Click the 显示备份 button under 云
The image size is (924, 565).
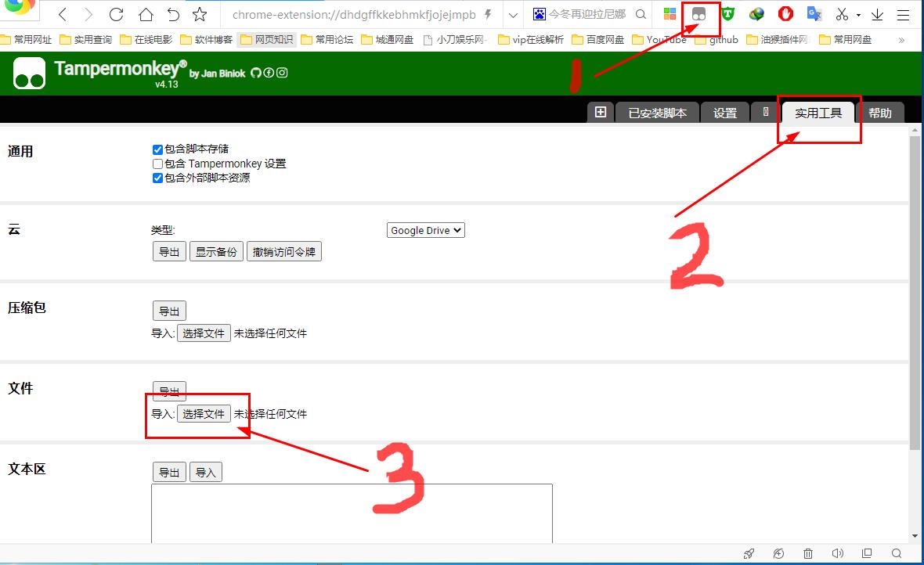[216, 250]
